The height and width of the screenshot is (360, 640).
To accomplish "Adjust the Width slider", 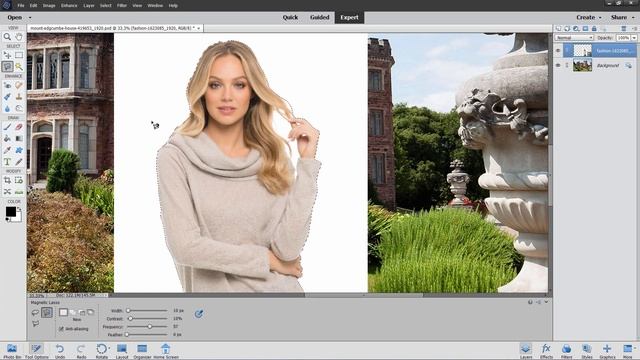I will coord(128,311).
